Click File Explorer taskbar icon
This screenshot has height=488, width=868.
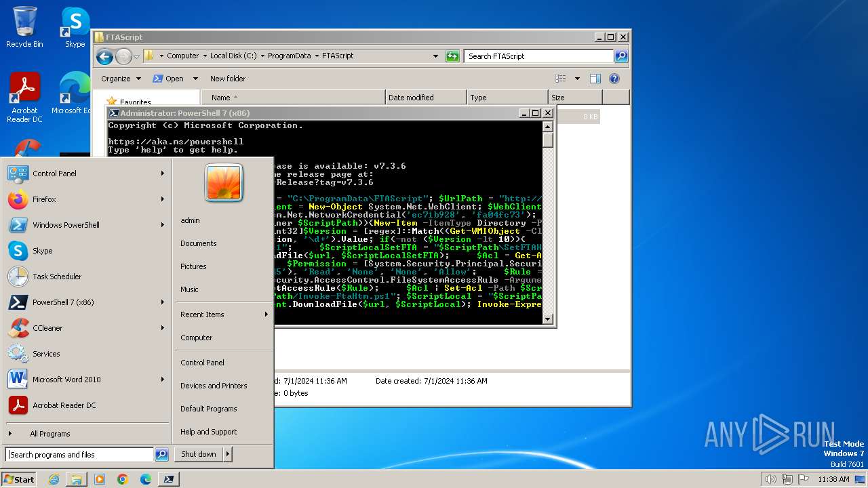tap(77, 479)
